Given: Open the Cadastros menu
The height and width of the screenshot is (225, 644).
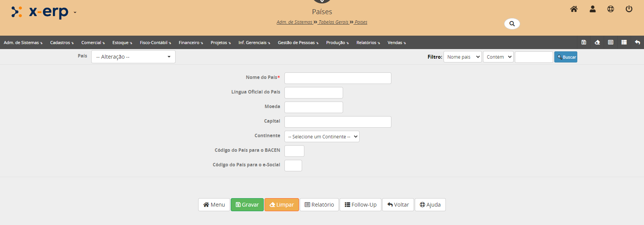Looking at the screenshot, I should click(x=62, y=43).
